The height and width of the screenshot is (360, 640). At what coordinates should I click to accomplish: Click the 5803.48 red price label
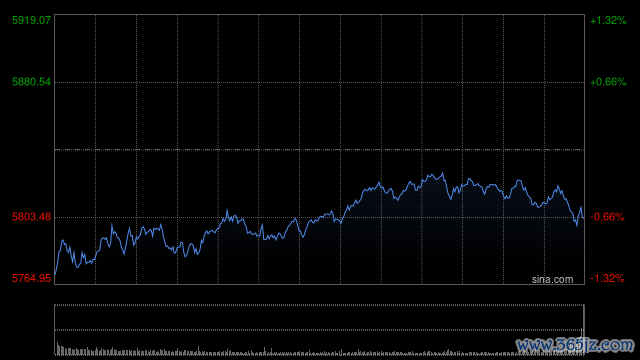[31, 217]
